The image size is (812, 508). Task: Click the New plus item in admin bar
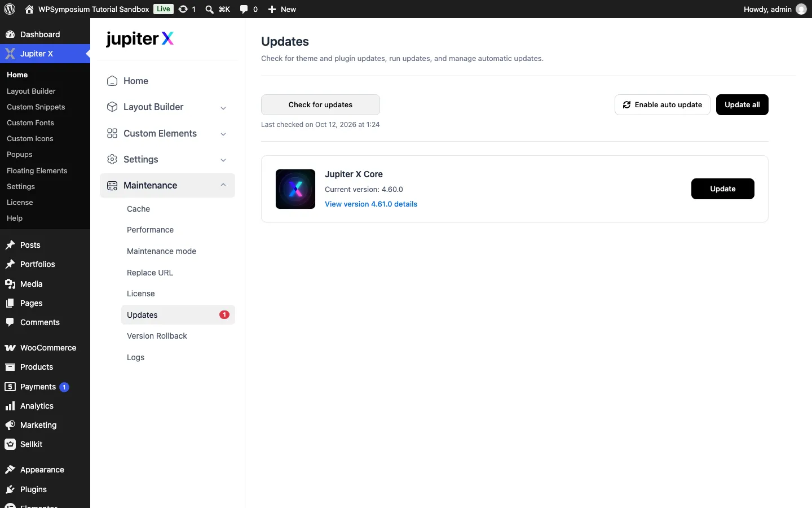[282, 9]
